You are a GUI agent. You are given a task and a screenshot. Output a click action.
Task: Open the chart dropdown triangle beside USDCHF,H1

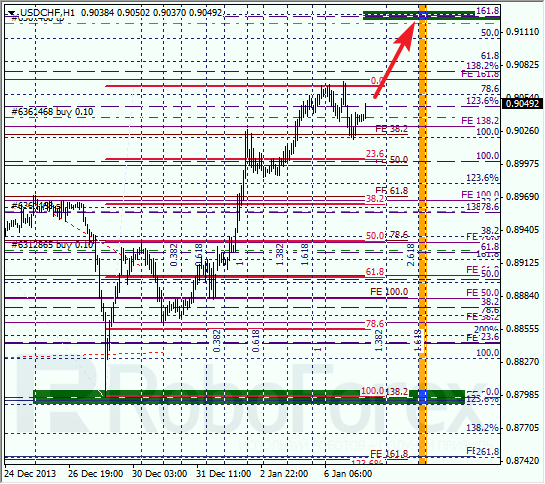(x=11, y=14)
